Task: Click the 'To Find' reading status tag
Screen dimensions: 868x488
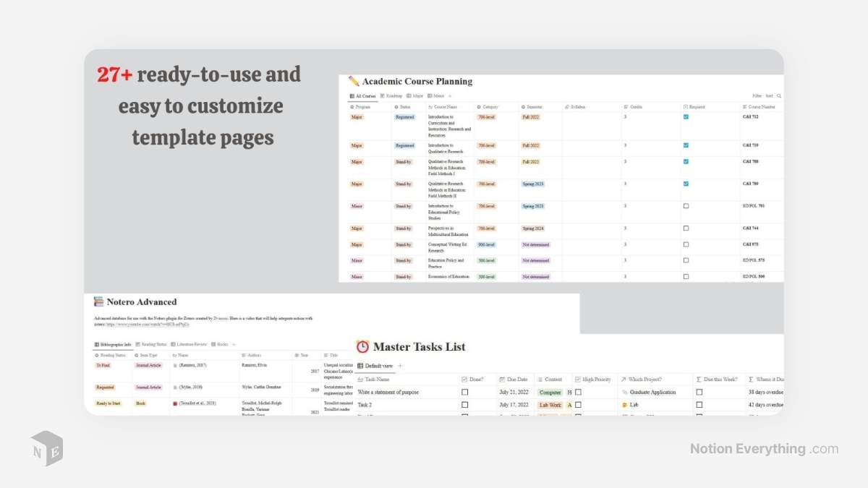Action: [103, 365]
